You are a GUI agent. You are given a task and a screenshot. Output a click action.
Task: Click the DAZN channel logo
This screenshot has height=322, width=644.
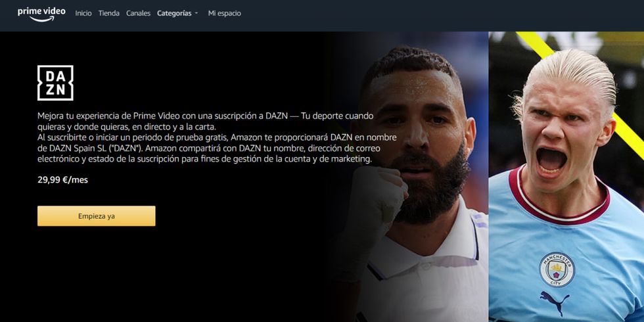point(55,83)
